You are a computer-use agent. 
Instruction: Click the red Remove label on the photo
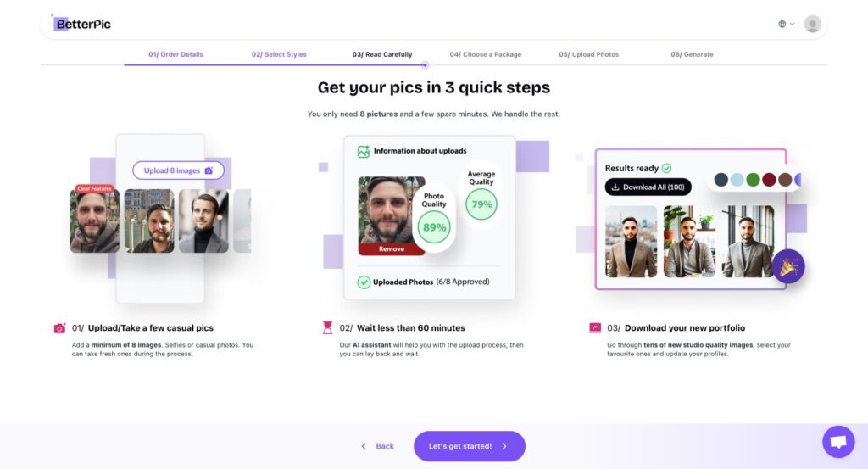coord(392,249)
